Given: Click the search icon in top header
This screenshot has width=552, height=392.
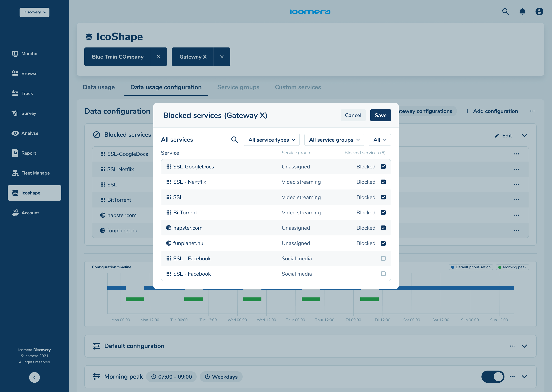Looking at the screenshot, I should 505,12.
